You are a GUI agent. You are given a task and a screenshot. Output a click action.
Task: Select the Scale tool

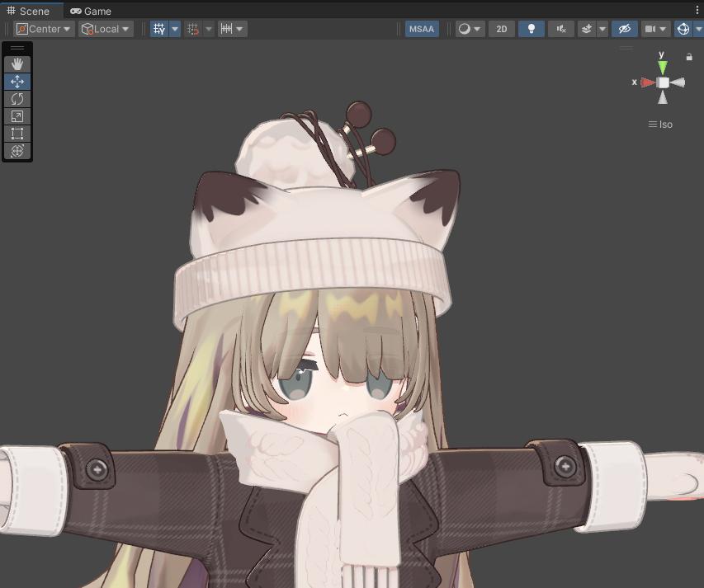point(17,116)
